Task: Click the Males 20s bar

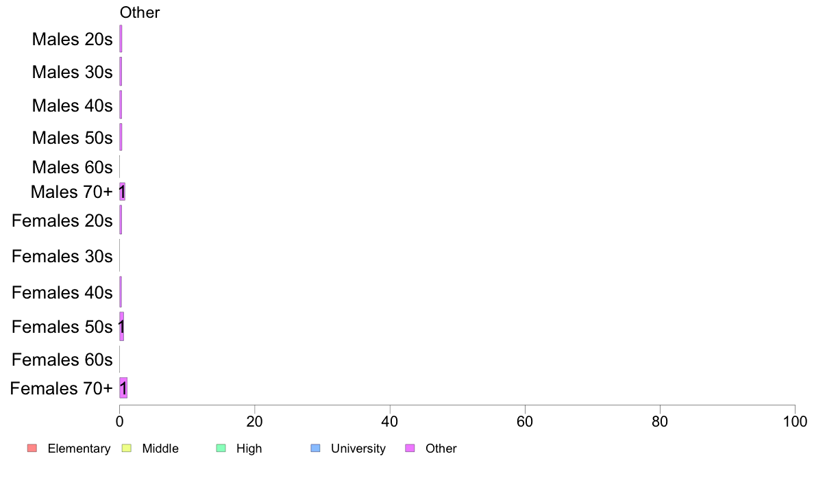Action: 121,39
